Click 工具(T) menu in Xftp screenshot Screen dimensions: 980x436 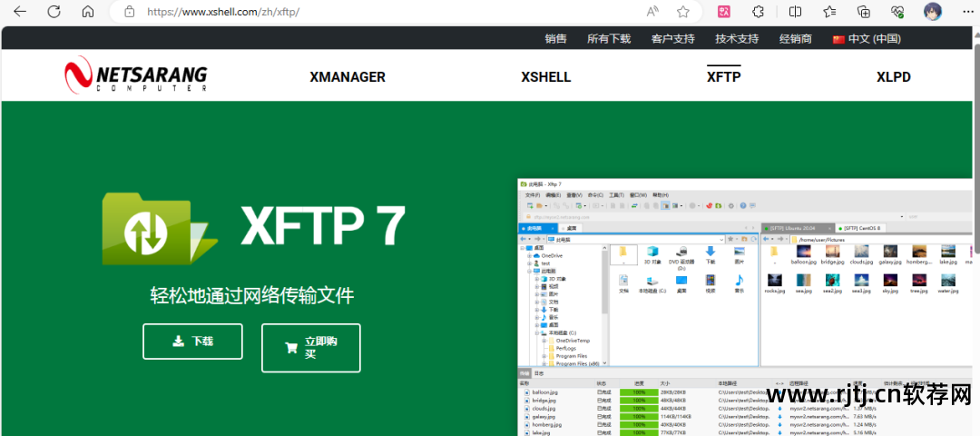coord(616,195)
